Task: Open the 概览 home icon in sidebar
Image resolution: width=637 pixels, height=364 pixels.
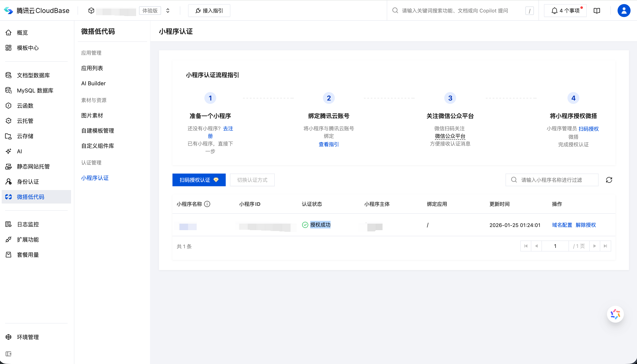Action: (x=8, y=33)
